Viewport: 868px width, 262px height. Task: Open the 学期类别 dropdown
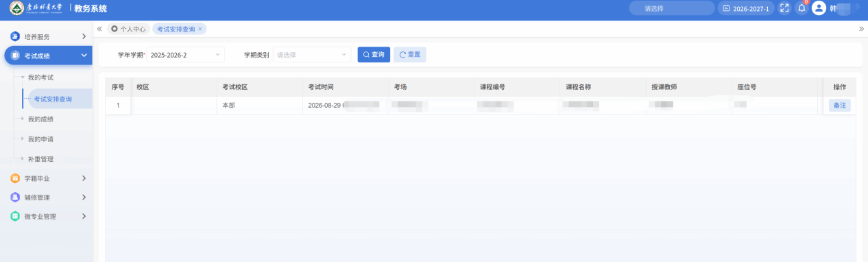tap(312, 55)
